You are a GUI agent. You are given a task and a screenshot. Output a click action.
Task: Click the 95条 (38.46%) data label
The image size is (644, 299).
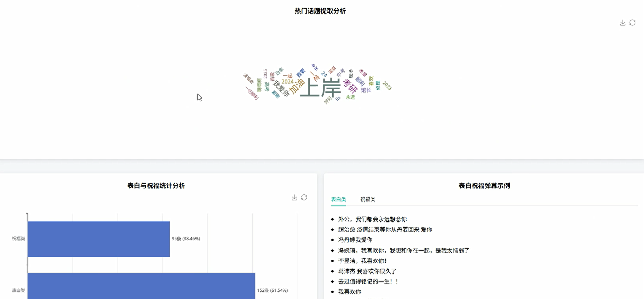click(x=186, y=238)
